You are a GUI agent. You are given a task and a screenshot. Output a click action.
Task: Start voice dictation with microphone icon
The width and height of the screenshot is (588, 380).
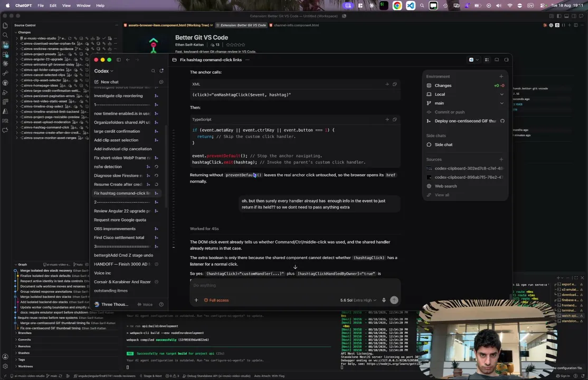click(384, 300)
